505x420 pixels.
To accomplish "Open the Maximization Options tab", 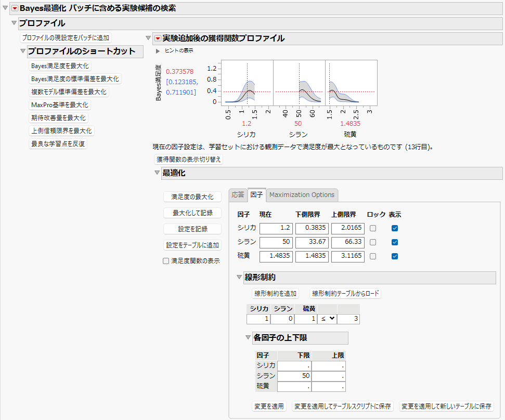I will (302, 195).
